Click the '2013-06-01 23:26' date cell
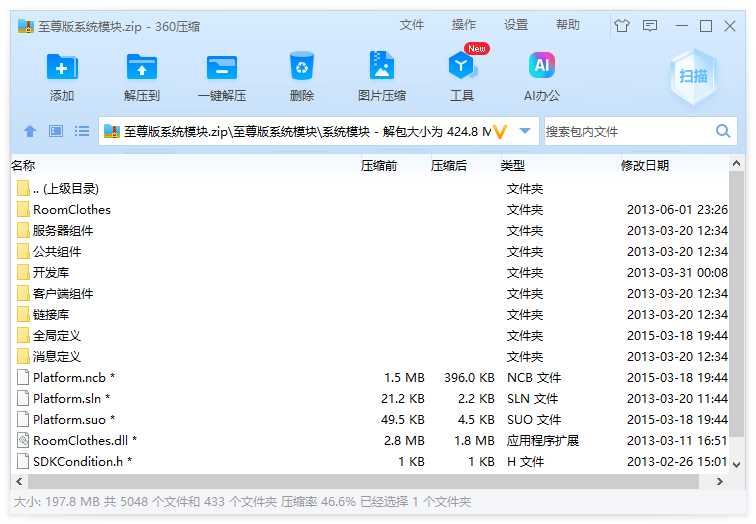Screen dimensions: 756x524 [x=677, y=210]
